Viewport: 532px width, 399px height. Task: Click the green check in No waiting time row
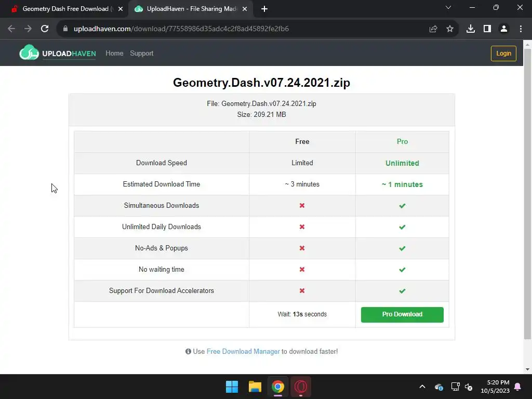click(402, 270)
